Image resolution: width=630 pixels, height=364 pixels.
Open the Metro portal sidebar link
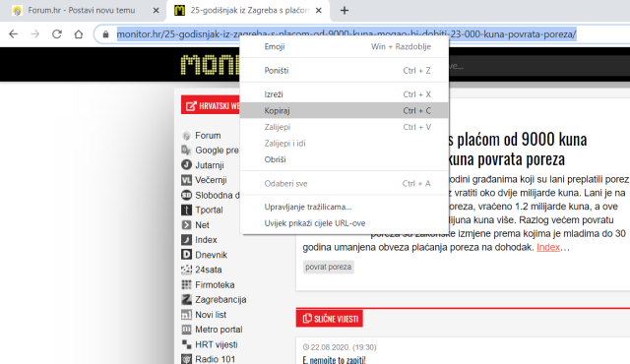(219, 330)
